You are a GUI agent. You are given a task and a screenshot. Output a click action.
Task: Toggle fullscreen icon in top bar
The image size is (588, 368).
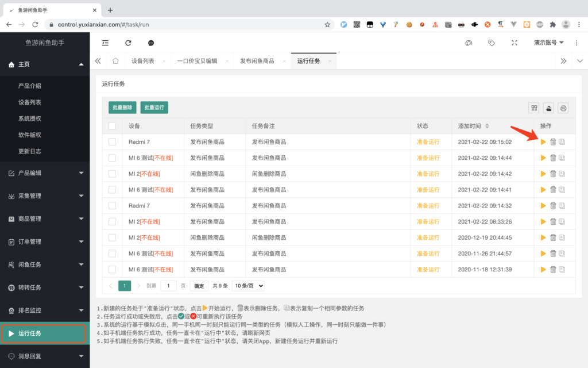coord(514,43)
